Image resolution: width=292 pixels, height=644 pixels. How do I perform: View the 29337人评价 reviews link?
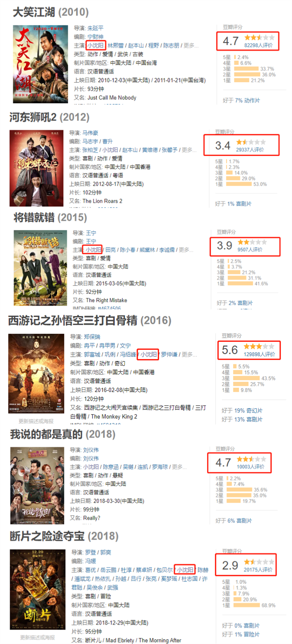point(250,150)
